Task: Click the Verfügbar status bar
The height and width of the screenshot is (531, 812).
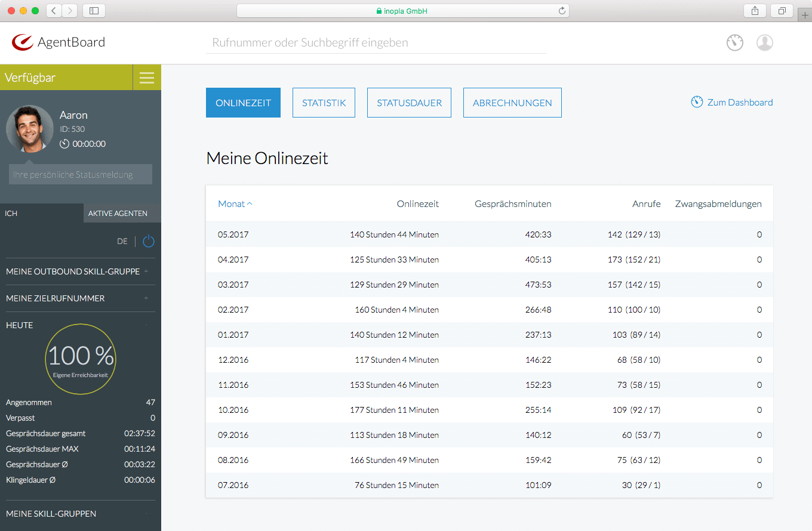Action: tap(66, 78)
